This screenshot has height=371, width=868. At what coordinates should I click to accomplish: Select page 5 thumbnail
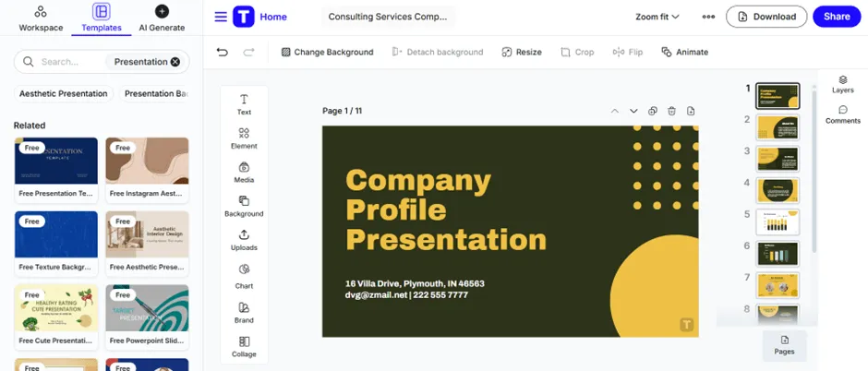coord(778,221)
